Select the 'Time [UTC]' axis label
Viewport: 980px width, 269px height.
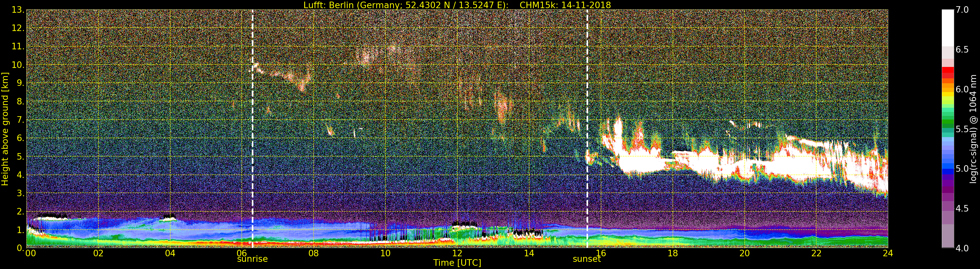457,263
